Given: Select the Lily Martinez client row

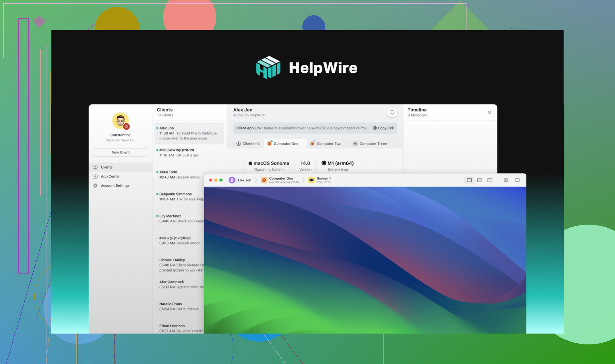Looking at the screenshot, I should pos(179,219).
